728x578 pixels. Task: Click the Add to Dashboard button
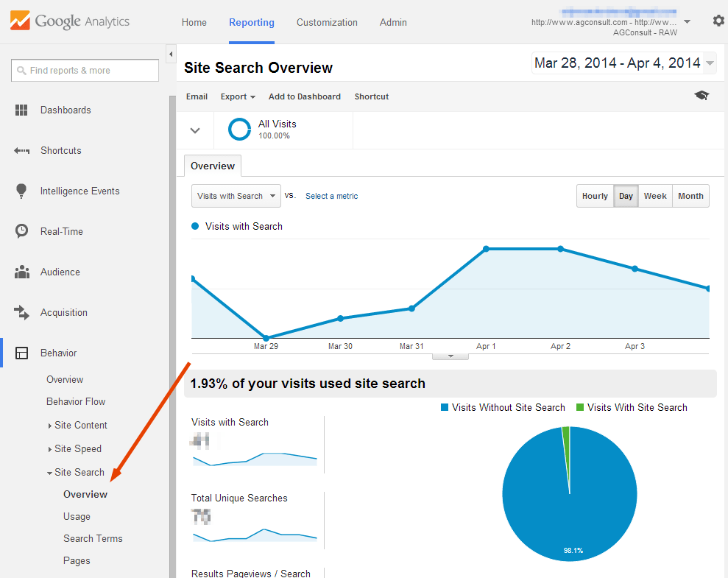pyautogui.click(x=304, y=96)
